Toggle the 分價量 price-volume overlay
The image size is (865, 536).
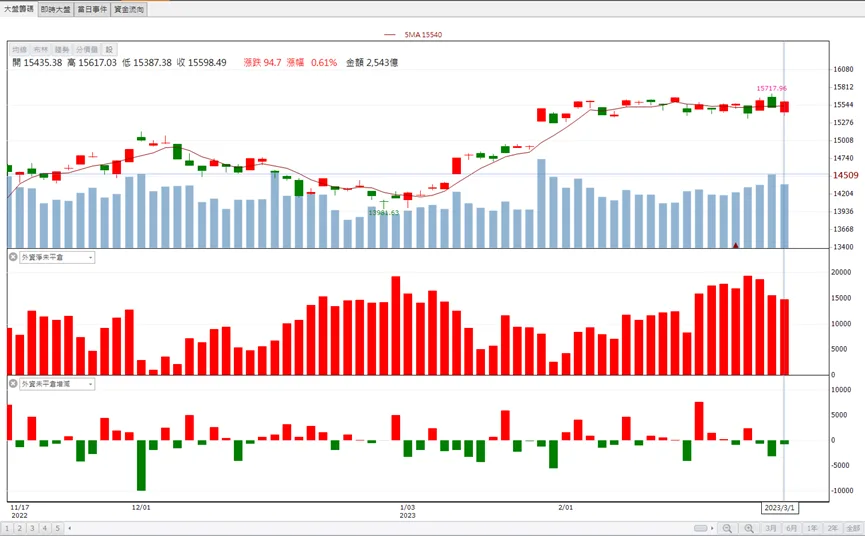coord(87,50)
